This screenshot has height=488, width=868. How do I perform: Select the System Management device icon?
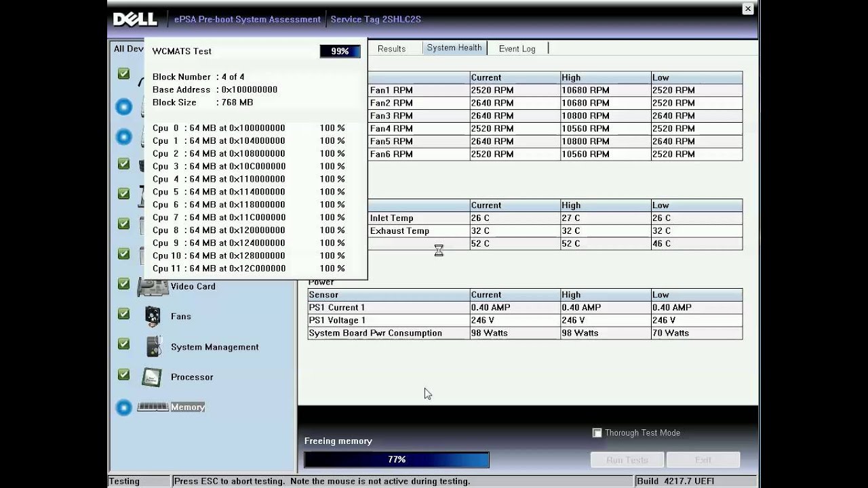[154, 346]
